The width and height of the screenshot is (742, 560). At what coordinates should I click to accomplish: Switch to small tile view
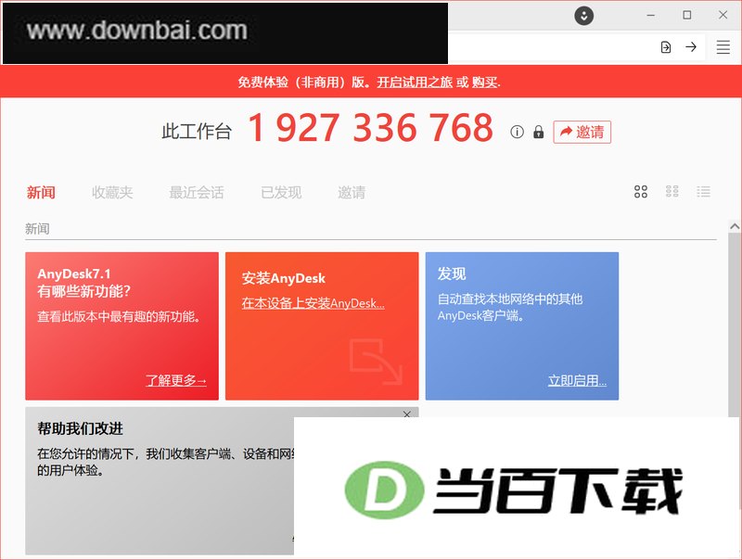(x=672, y=191)
